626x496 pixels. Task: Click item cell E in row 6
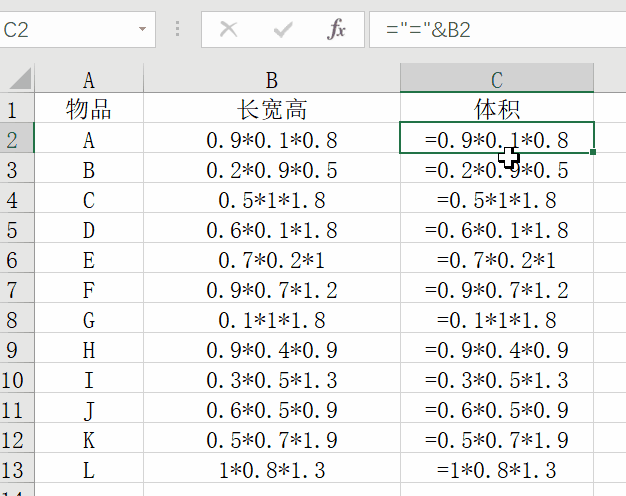tap(89, 258)
